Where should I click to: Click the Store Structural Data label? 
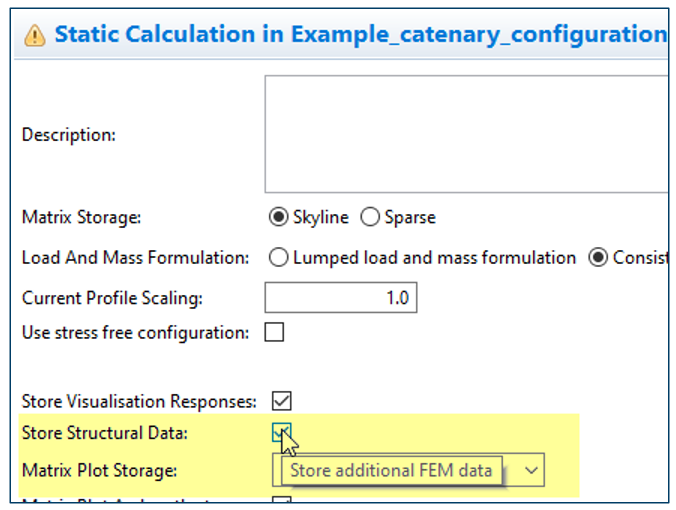pyautogui.click(x=104, y=433)
